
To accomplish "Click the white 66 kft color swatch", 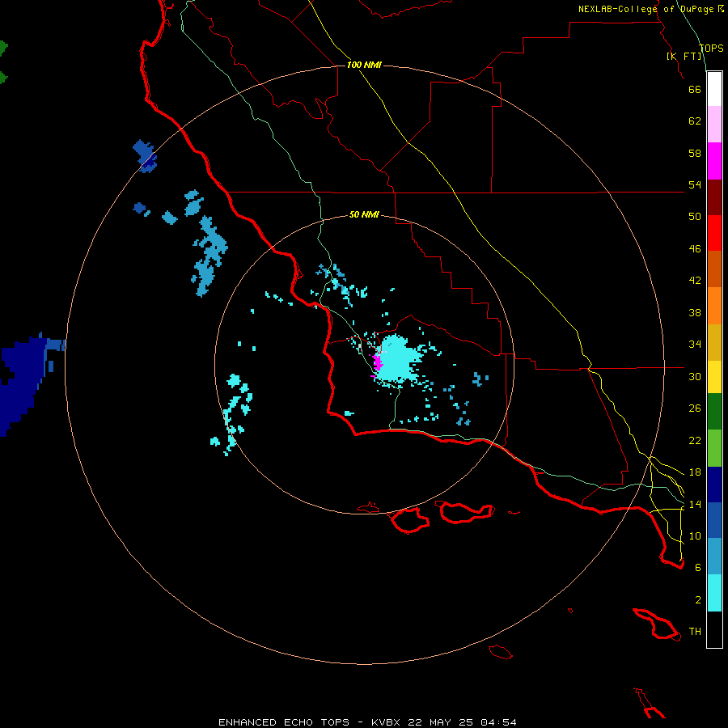I will pos(714,89).
